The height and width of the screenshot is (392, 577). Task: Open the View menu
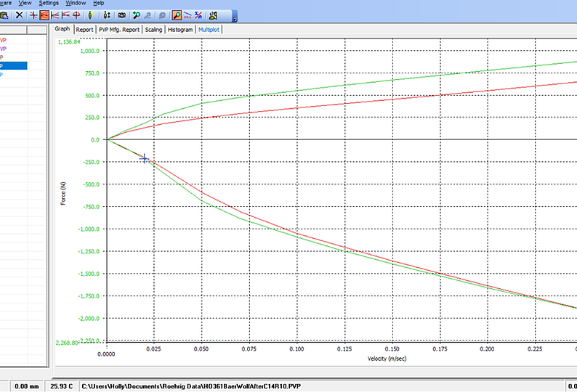click(x=25, y=3)
